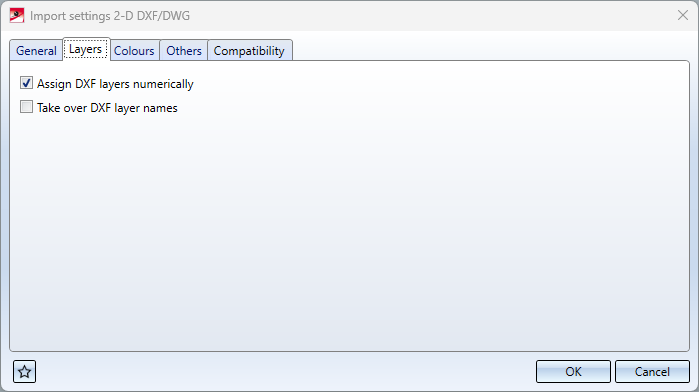Click the 'Assign DXF layers numerically' label text
Screen dimensions: 699x392
click(115, 84)
